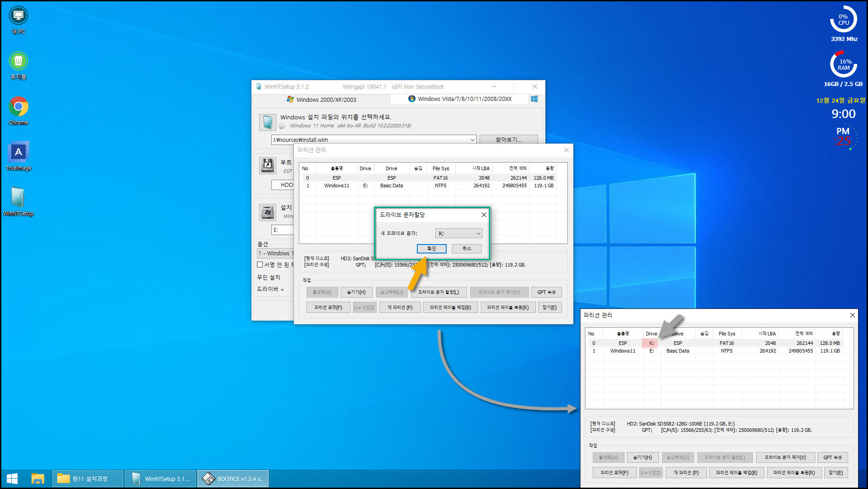Click 드라이브 문자 제거(V) in the K: partition window
Image resolution: width=868 pixels, height=489 pixels.
[785, 457]
